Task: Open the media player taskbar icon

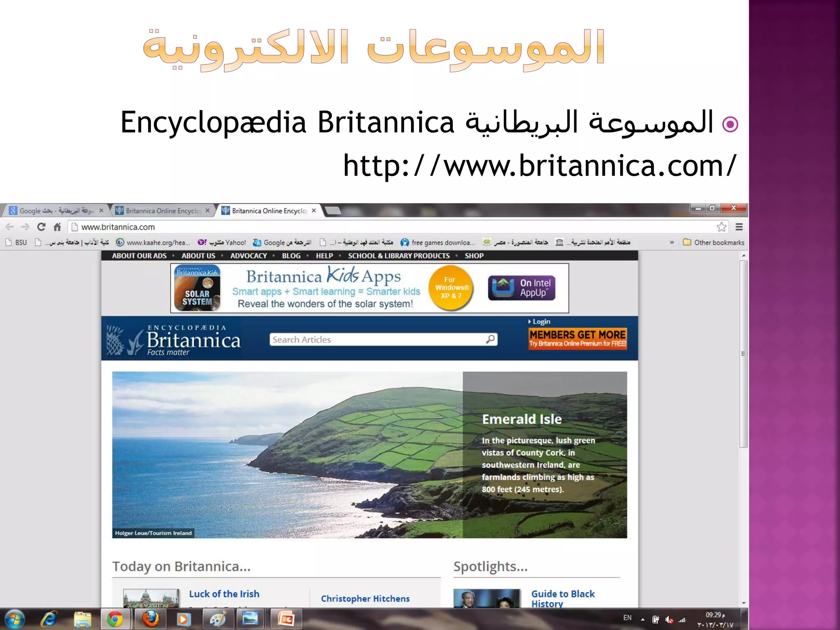Action: [184, 619]
